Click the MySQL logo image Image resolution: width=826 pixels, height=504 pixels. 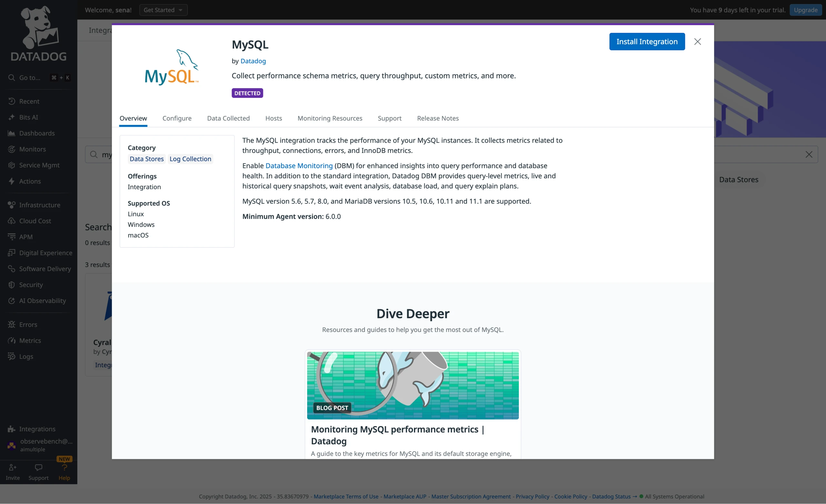tap(172, 67)
